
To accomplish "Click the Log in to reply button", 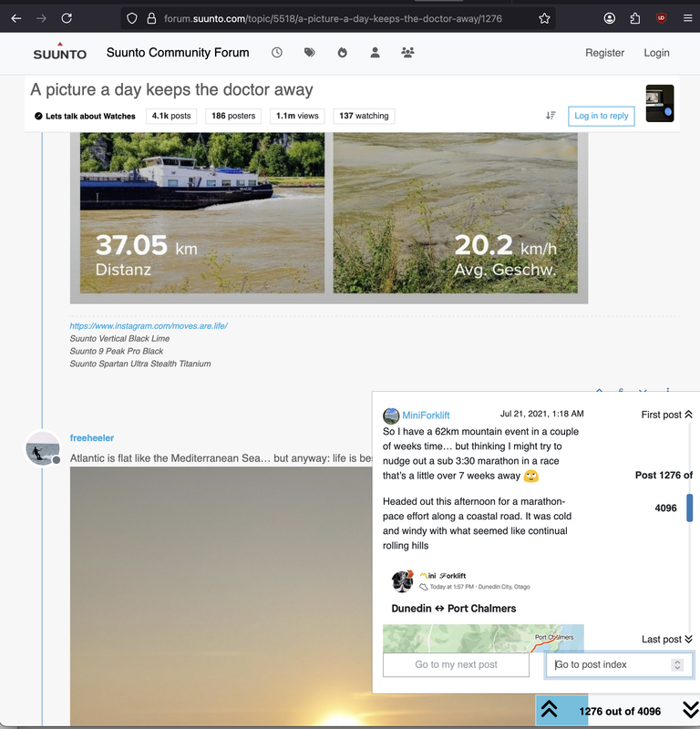I will point(601,116).
